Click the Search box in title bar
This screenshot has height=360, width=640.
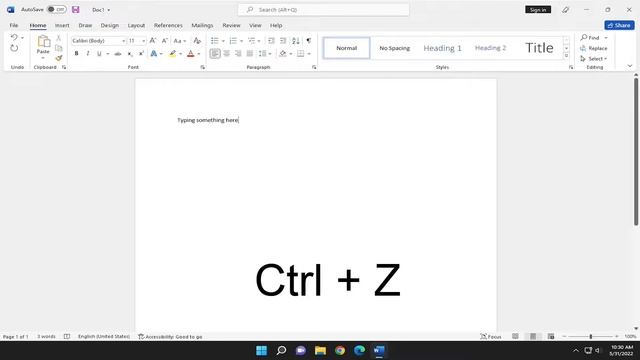coord(324,9)
